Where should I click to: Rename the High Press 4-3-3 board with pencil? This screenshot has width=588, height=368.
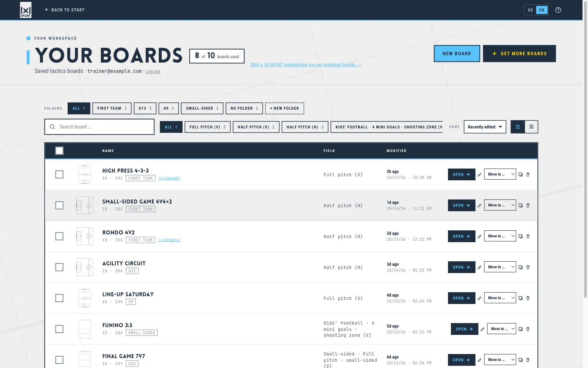tap(480, 174)
